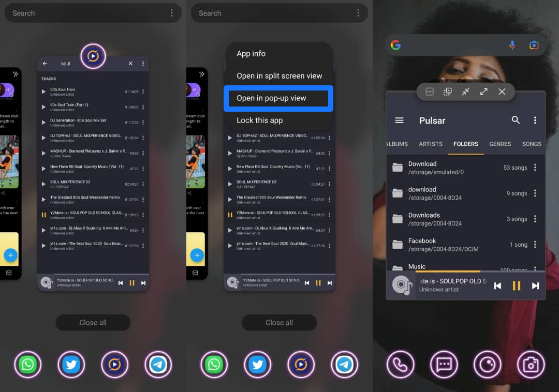The image size is (559, 392).
Task: Open WhatsApp from the left screen dock
Action: click(x=28, y=365)
